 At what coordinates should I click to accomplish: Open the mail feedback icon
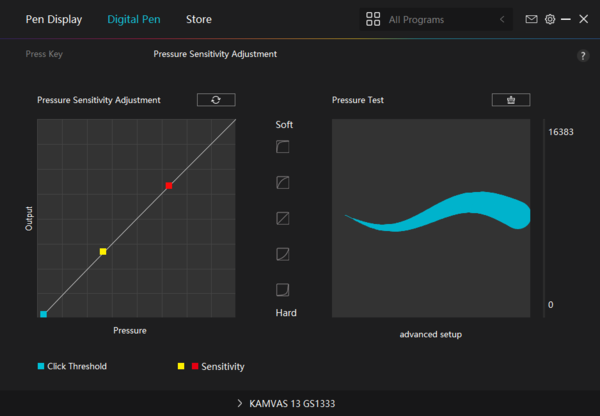point(531,19)
